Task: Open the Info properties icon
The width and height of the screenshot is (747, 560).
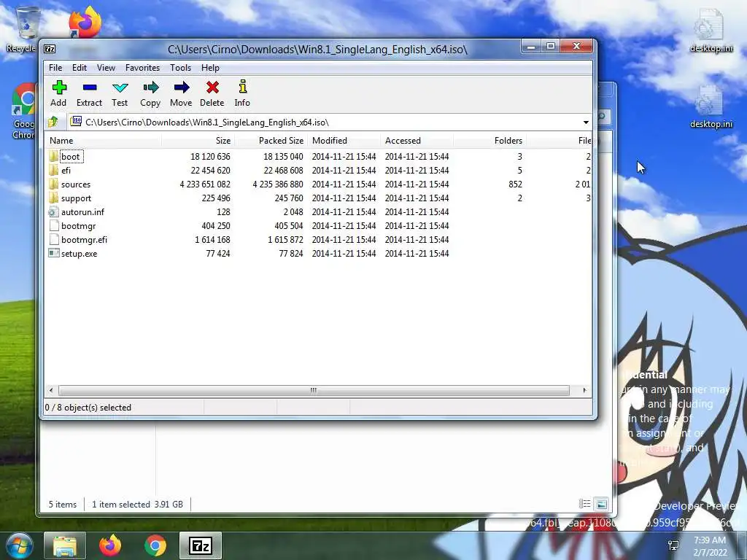Action: click(242, 87)
